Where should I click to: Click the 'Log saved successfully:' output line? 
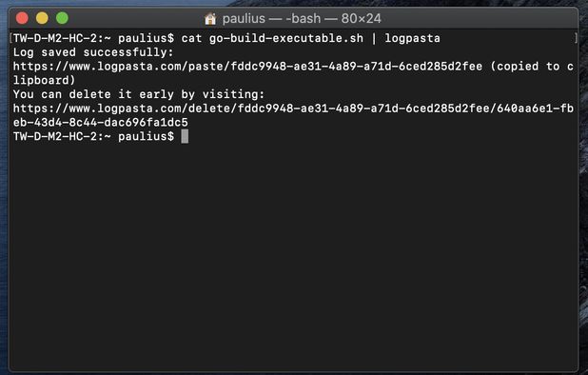coord(93,52)
